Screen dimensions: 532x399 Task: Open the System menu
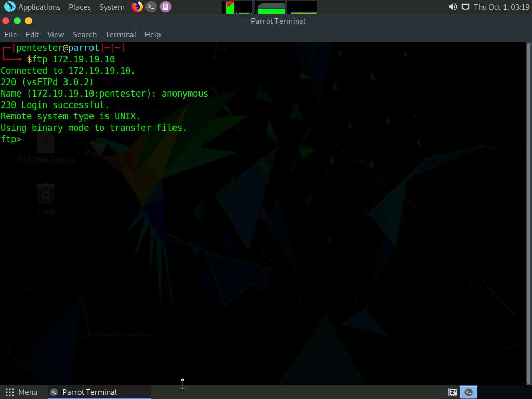(x=112, y=7)
